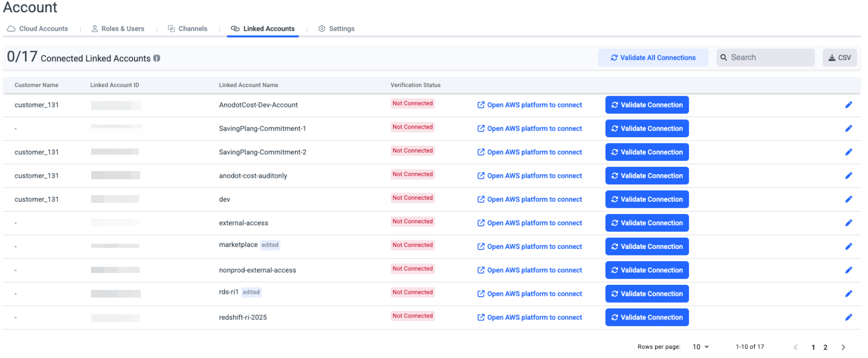
Task: Open AWS platform link for nonprod-external-access
Action: click(x=530, y=270)
